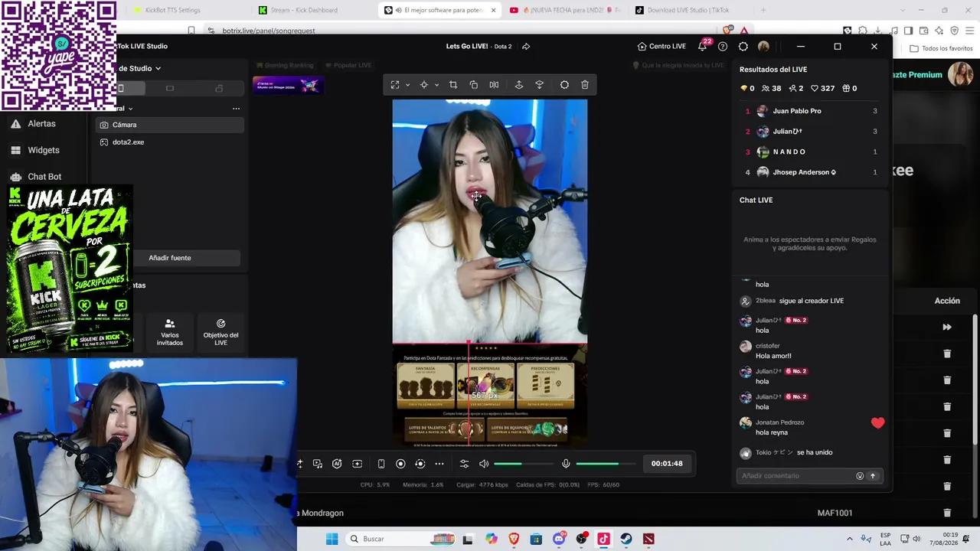The image size is (980, 551).
Task: Click the 00:01:48 live timer button
Action: pos(667,464)
